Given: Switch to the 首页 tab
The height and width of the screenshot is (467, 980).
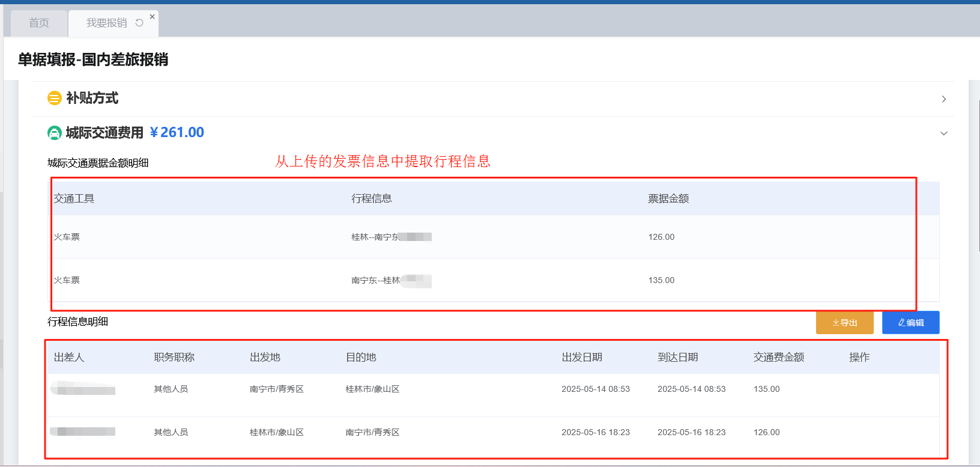Looking at the screenshot, I should pyautogui.click(x=39, y=23).
